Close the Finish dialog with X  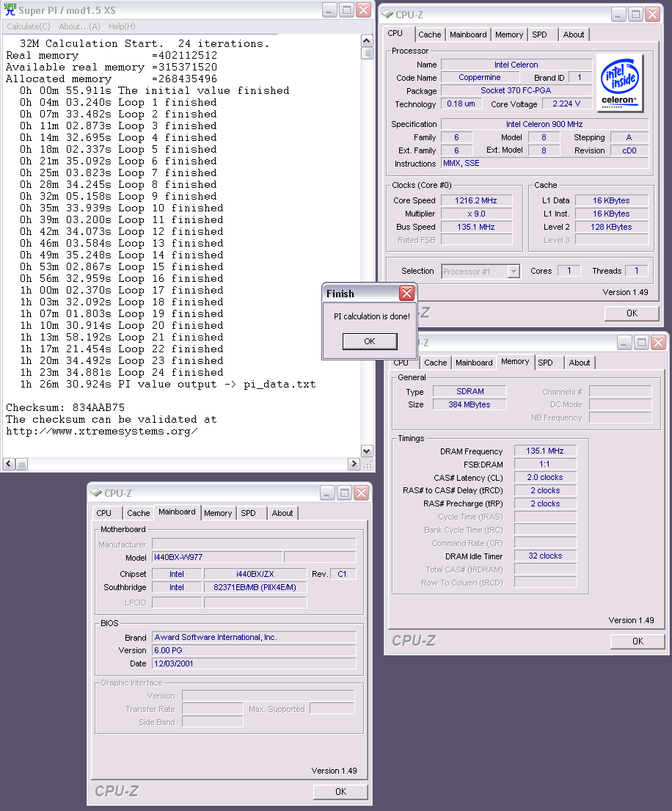[407, 294]
